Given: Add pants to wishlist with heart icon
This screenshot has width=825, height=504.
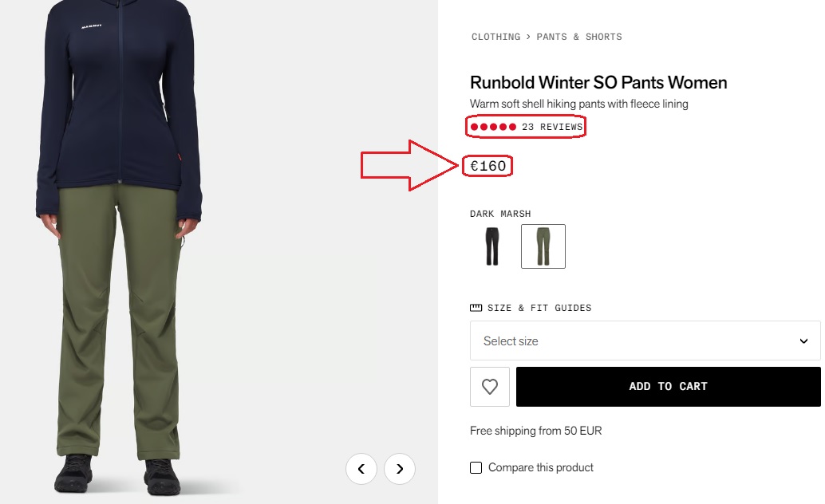Looking at the screenshot, I should click(x=490, y=387).
